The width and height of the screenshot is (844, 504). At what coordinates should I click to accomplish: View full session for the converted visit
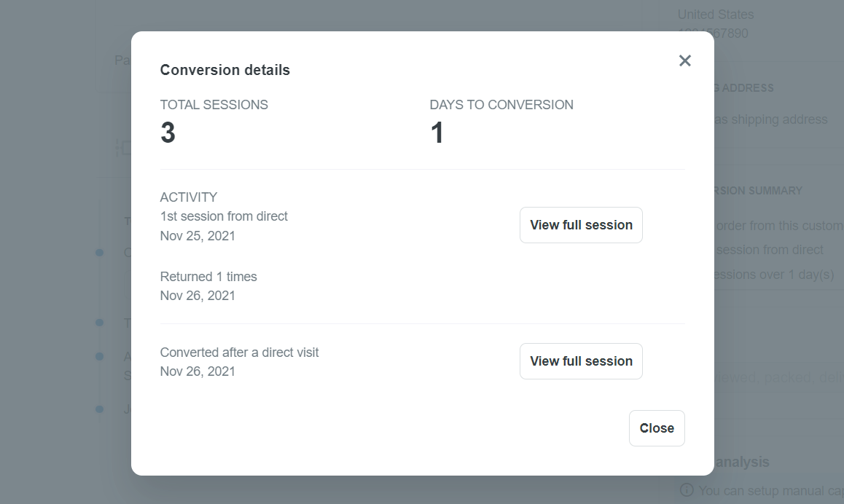(x=581, y=361)
